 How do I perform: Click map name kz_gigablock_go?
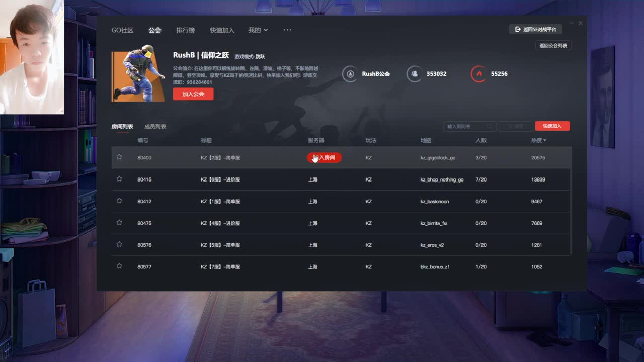tap(438, 158)
